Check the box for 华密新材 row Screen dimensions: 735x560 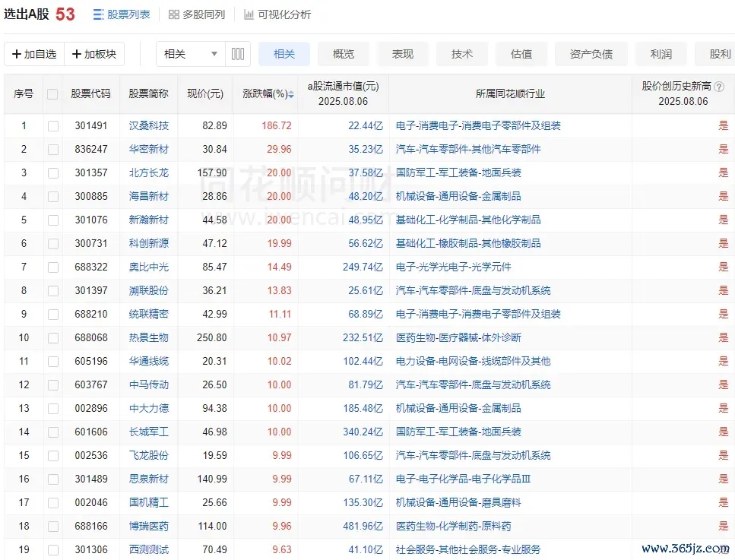click(x=53, y=150)
